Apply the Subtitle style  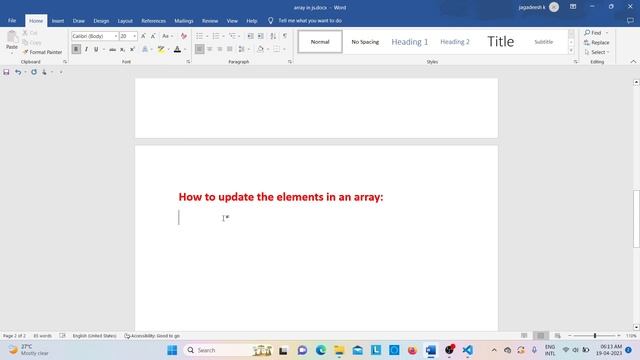pos(544,42)
